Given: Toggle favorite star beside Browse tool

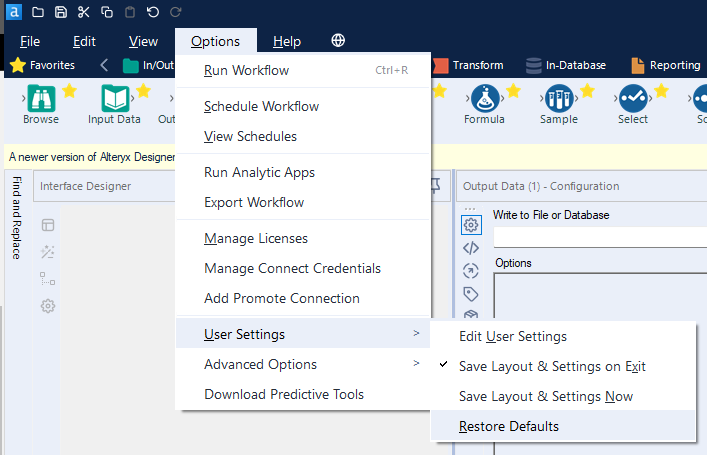Looking at the screenshot, I should pos(69,91).
